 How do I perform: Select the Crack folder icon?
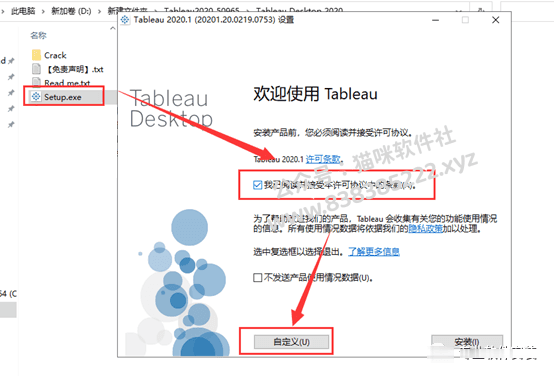(x=36, y=55)
